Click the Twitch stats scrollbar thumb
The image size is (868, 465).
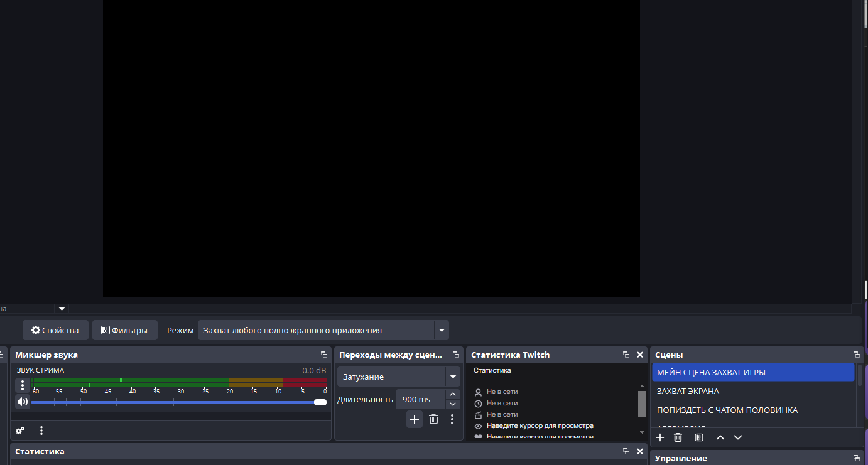point(642,404)
